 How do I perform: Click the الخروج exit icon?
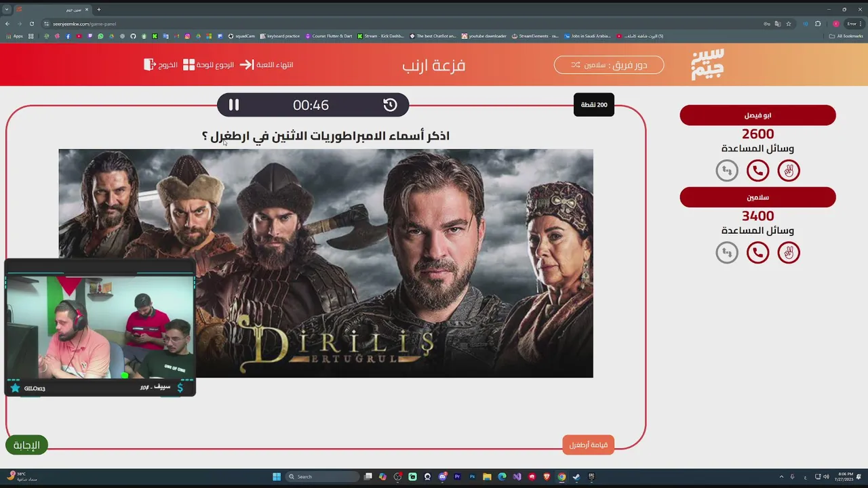150,64
